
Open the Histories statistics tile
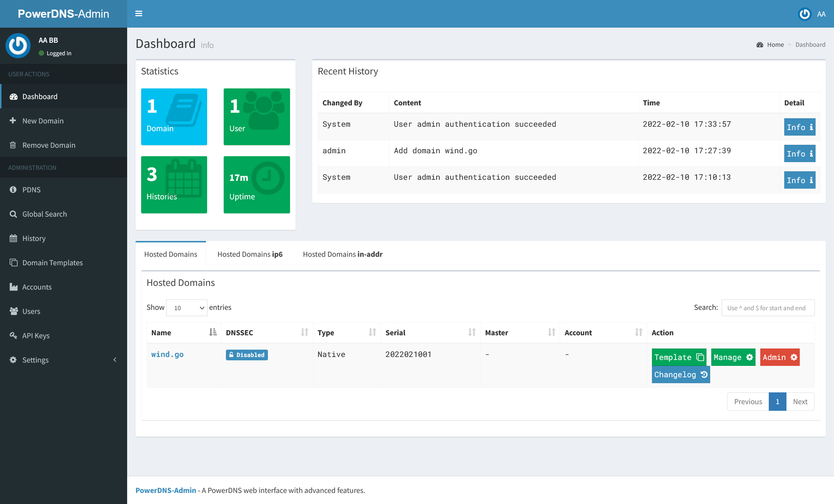point(174,185)
